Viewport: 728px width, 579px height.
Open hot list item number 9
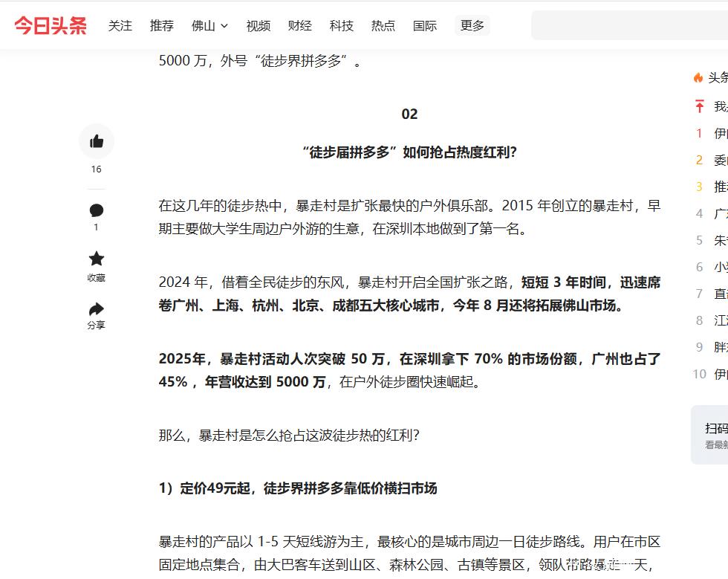pyautogui.click(x=711, y=347)
